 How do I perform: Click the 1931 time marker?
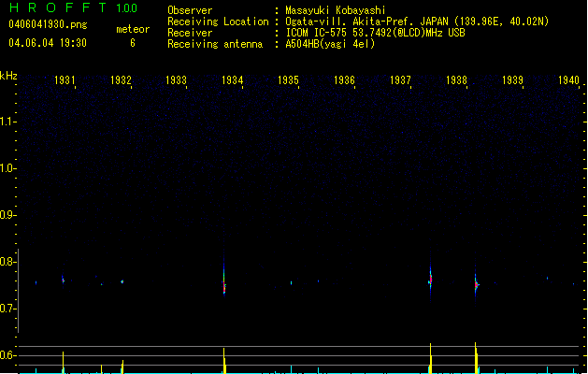point(65,80)
